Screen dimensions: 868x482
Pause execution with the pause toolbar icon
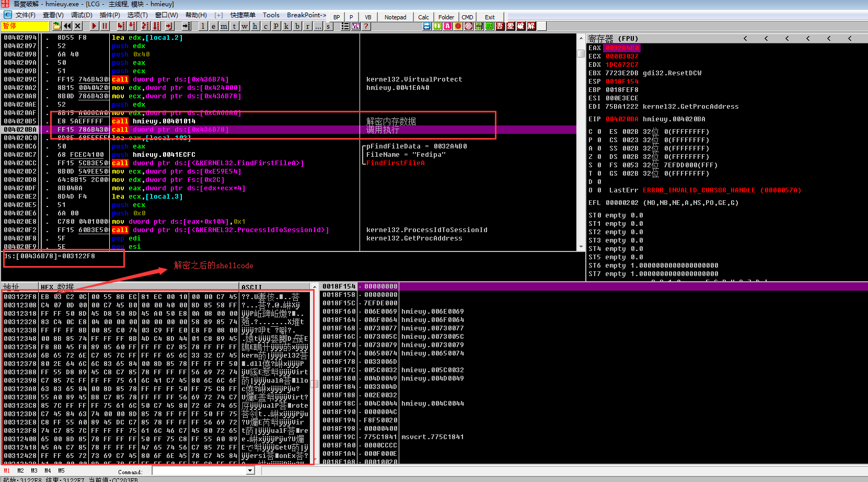click(105, 26)
